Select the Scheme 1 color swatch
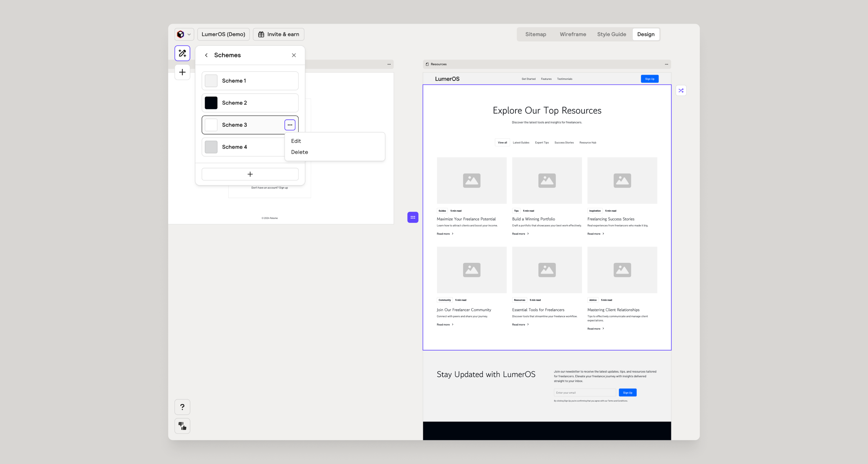This screenshot has height=464, width=868. point(211,81)
